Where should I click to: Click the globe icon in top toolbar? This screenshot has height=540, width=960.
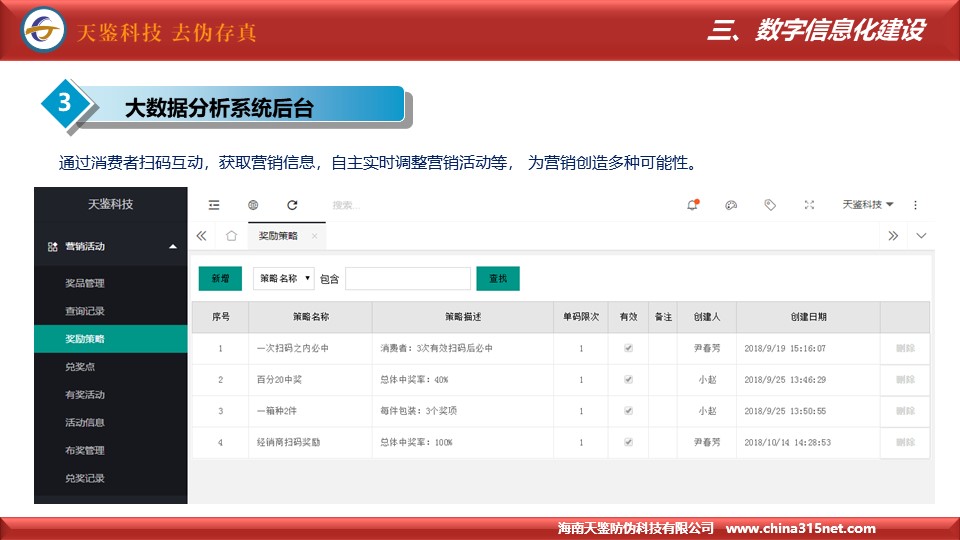(x=253, y=205)
